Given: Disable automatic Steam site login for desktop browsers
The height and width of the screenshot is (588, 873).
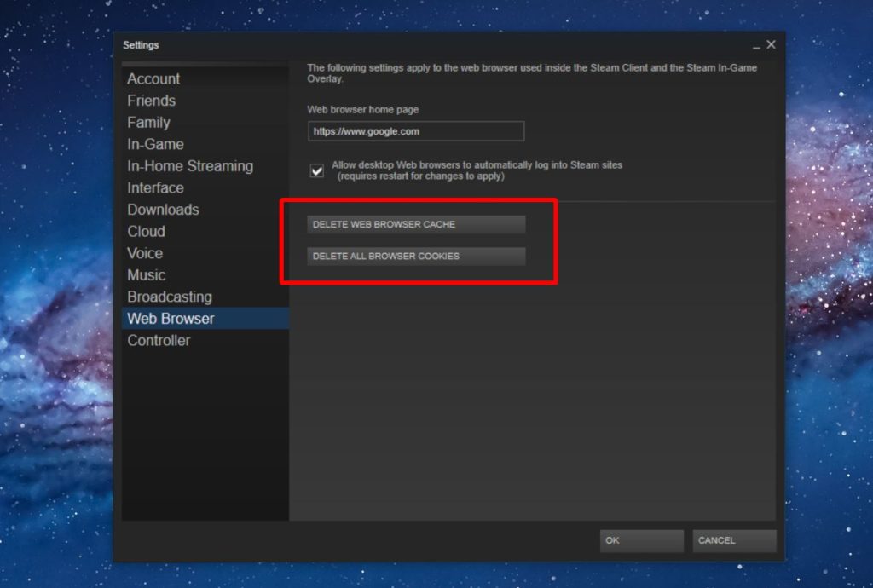Looking at the screenshot, I should pos(316,170).
